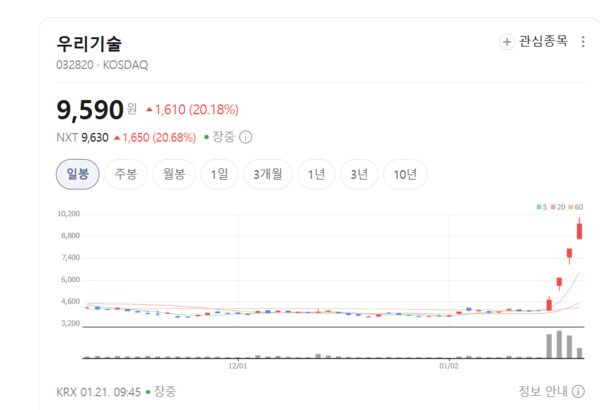Click the green 5-day moving average legend
This screenshot has width=600, height=410.
(542, 207)
